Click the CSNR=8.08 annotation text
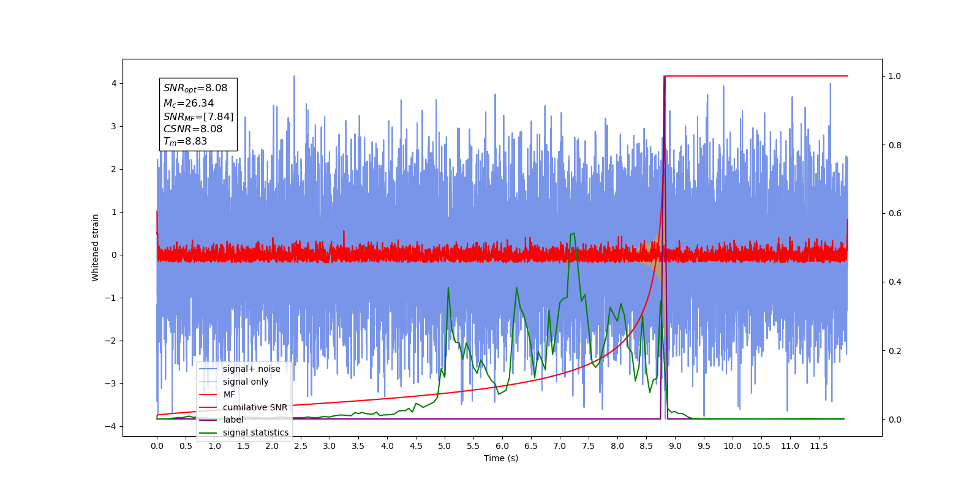The width and height of the screenshot is (980, 490). tap(193, 129)
